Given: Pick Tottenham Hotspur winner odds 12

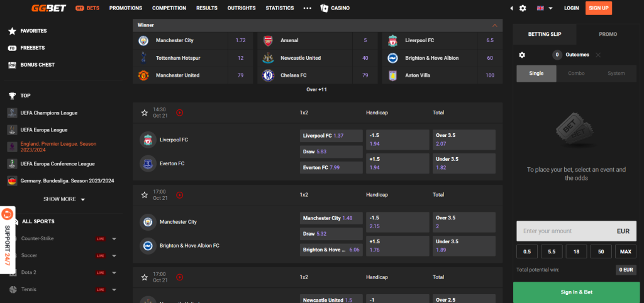Looking at the screenshot, I should point(240,58).
